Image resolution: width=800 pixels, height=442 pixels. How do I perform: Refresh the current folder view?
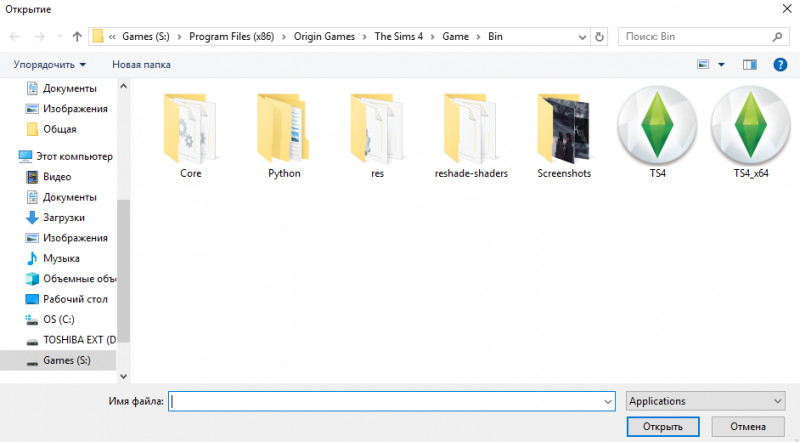pyautogui.click(x=599, y=37)
